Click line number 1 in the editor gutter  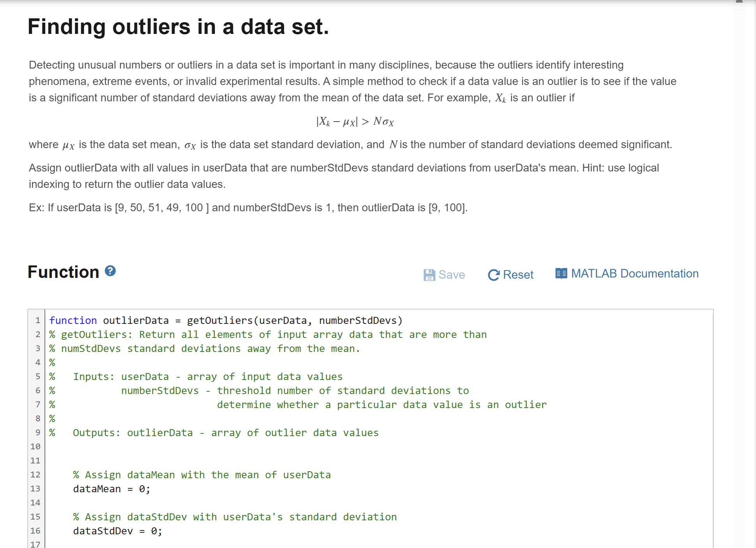pyautogui.click(x=37, y=320)
